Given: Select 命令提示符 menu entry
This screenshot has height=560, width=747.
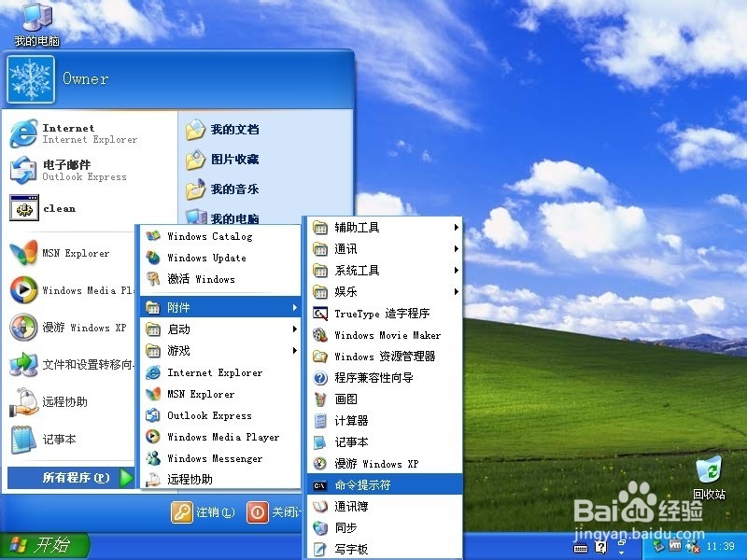Looking at the screenshot, I should click(x=385, y=484).
